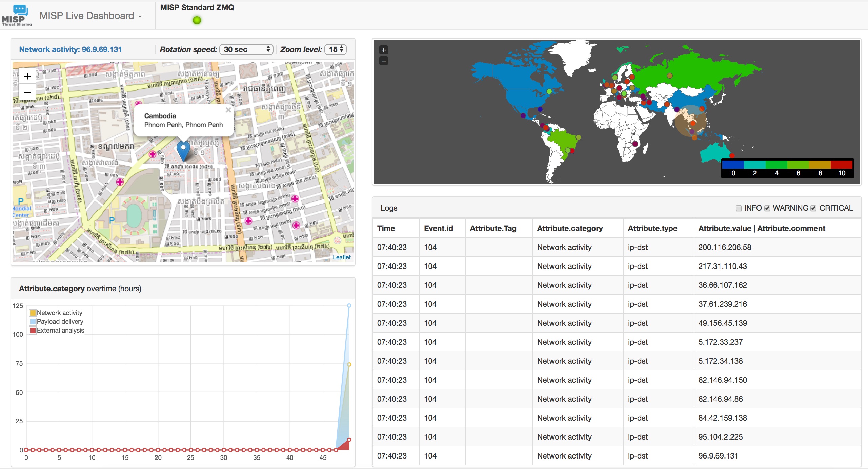Viewport: 868px width, 469px height.
Task: Zoom in on the world map
Action: (383, 50)
